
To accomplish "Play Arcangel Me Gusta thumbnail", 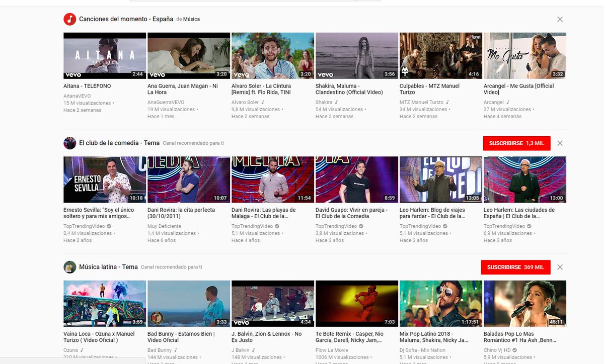I will pyautogui.click(x=525, y=56).
